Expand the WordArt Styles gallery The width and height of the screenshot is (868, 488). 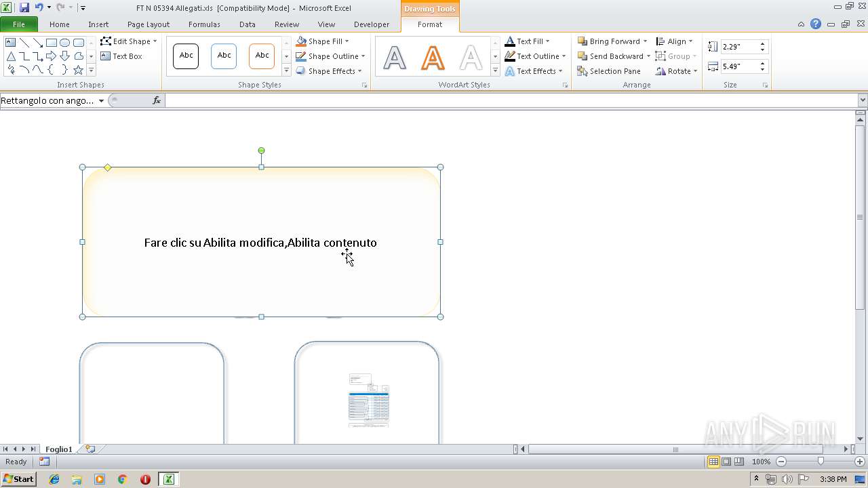(495, 70)
